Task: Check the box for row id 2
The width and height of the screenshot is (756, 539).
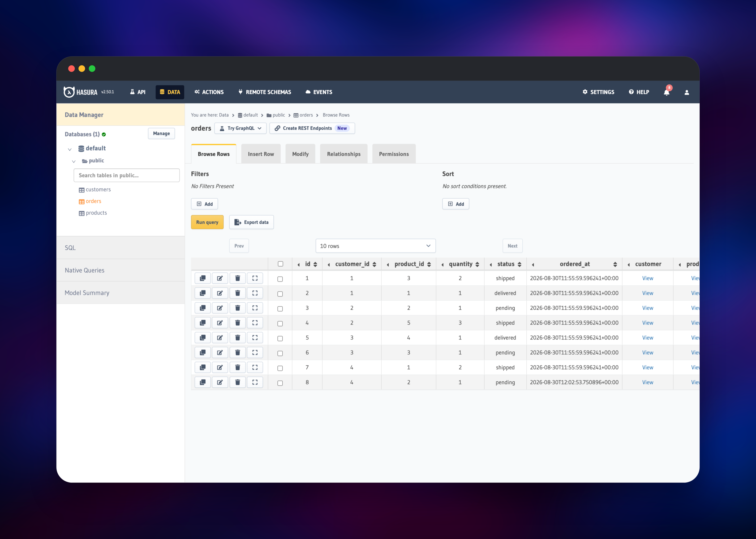Action: (x=280, y=294)
